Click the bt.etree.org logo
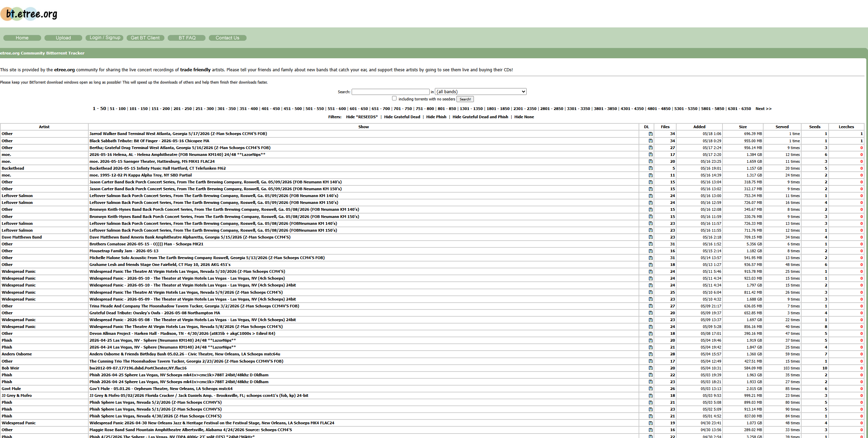 pyautogui.click(x=29, y=14)
